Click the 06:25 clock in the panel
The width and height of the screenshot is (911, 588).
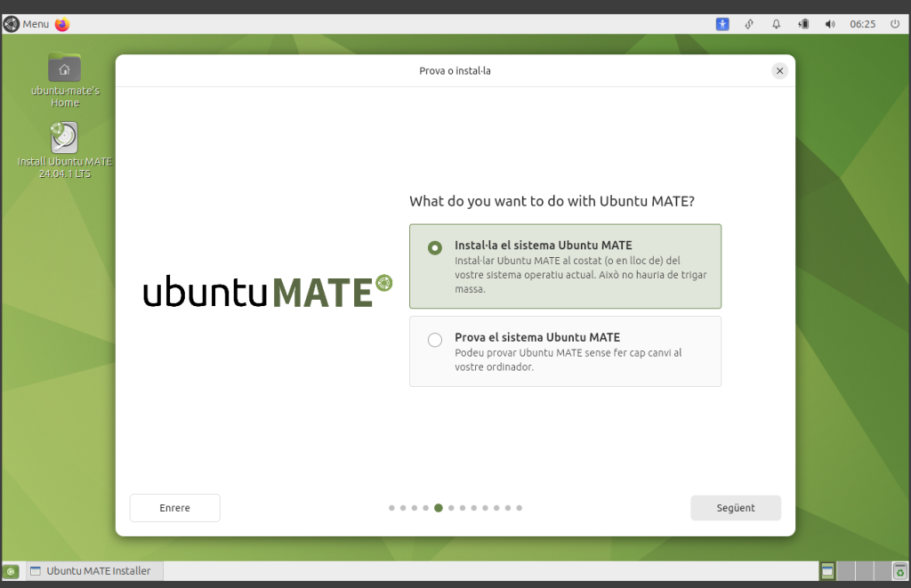(x=862, y=24)
